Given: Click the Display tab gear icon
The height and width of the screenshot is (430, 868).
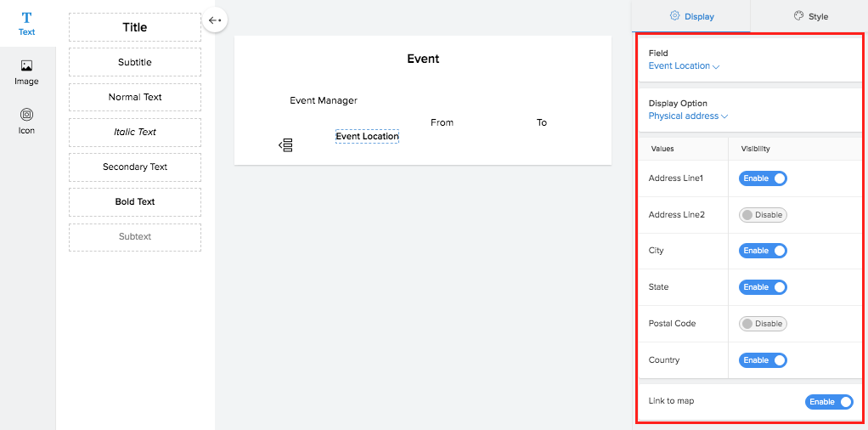Looking at the screenshot, I should tap(675, 16).
